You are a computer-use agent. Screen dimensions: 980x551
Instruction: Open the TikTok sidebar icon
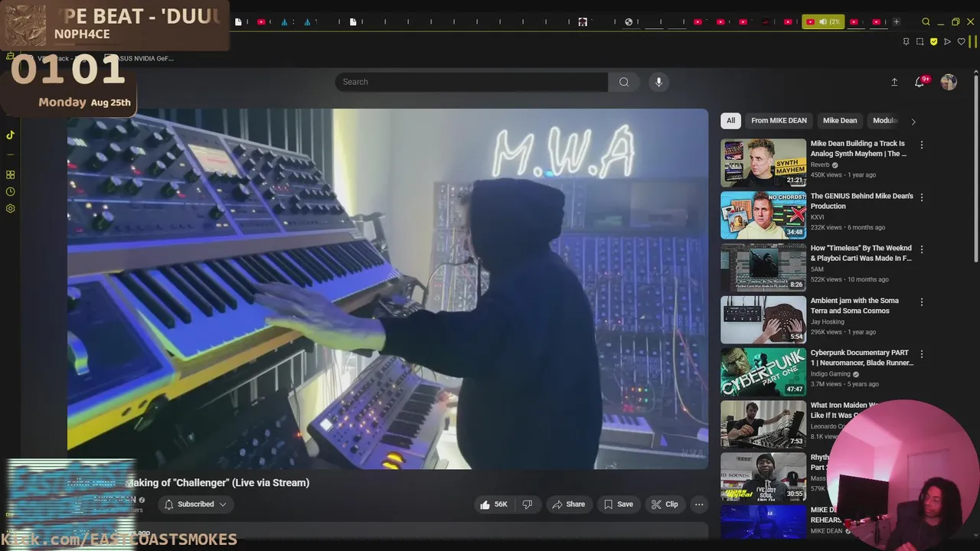pos(10,135)
